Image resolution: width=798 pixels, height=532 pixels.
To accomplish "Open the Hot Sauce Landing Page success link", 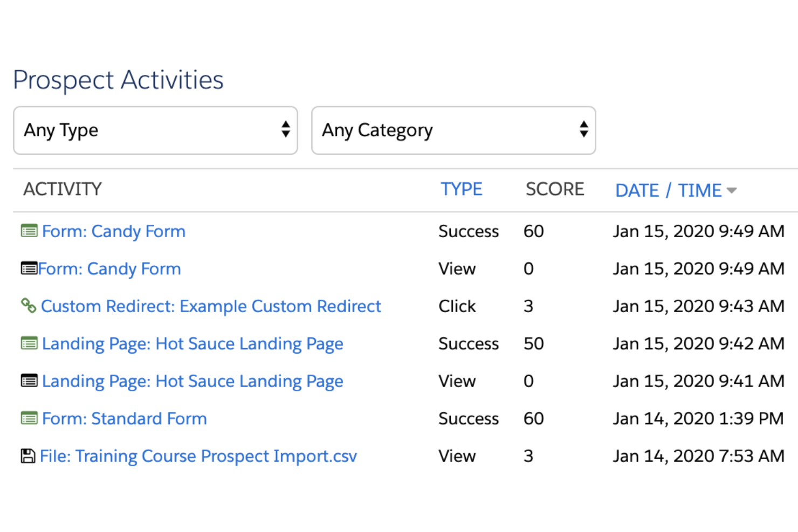I will [192, 343].
